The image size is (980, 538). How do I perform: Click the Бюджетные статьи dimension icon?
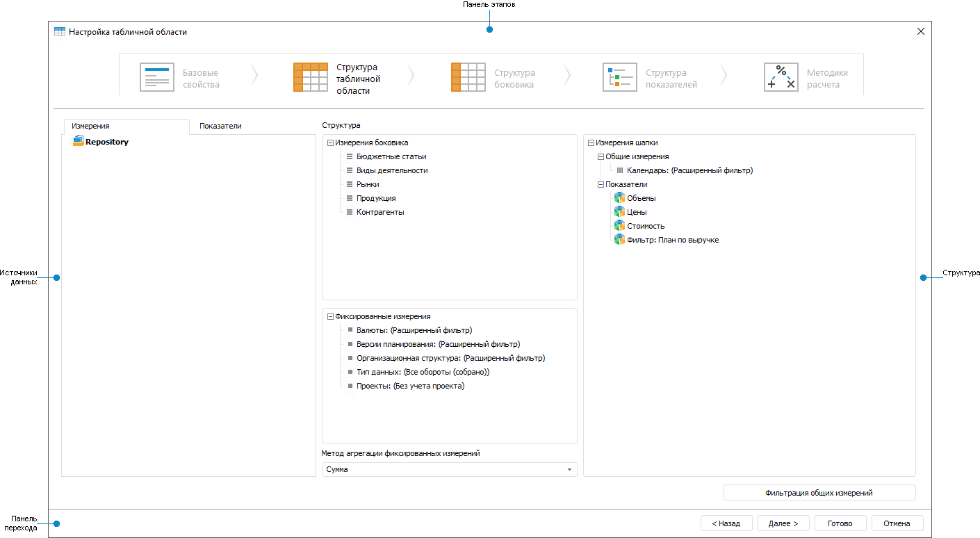coord(350,156)
